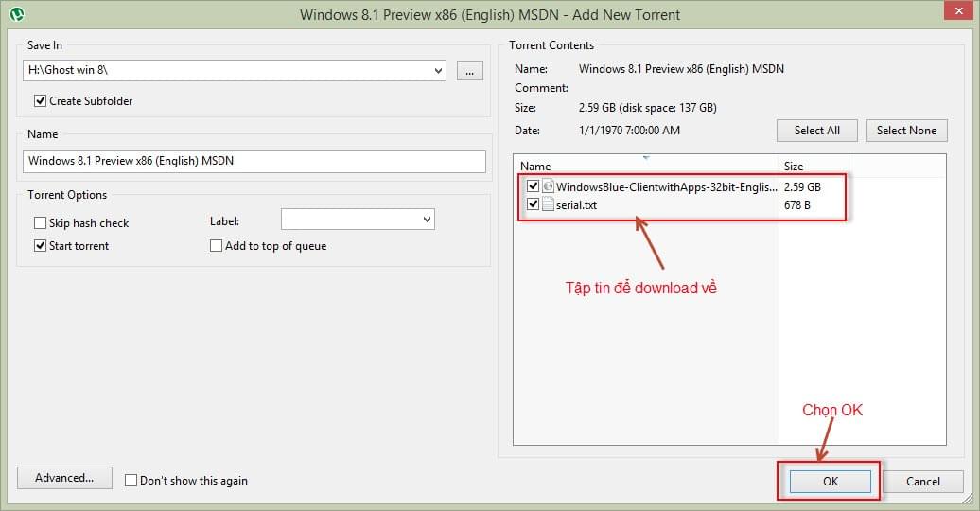
Task: Uncheck Start torrent option
Action: coord(40,246)
